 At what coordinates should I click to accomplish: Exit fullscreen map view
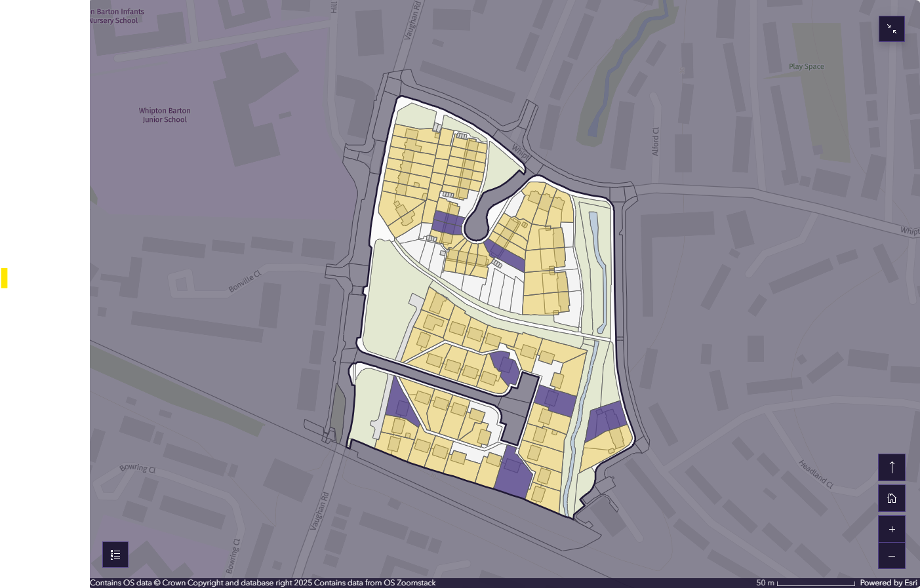891,29
